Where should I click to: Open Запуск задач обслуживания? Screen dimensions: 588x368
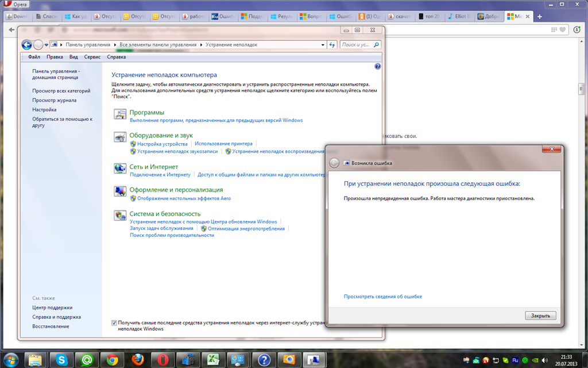click(x=161, y=228)
